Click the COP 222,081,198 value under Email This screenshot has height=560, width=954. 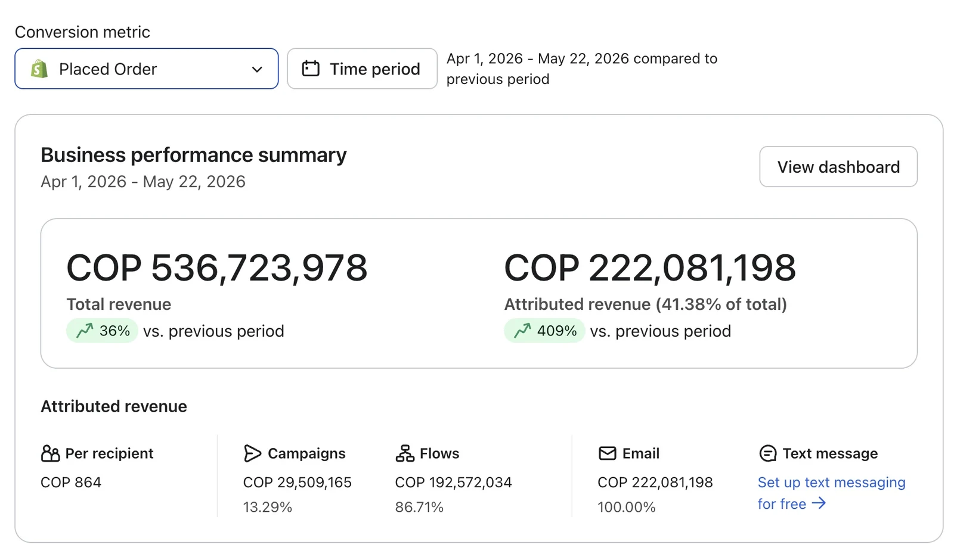coord(655,483)
